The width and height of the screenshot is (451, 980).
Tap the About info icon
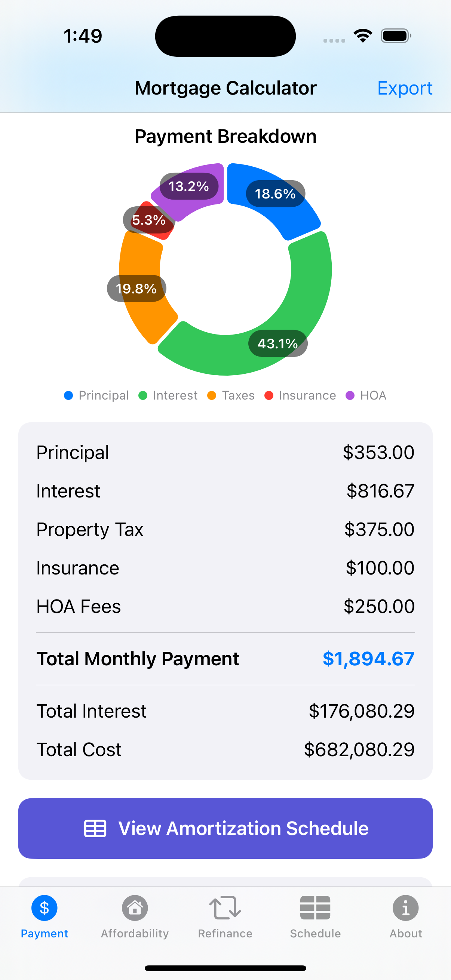coord(405,908)
